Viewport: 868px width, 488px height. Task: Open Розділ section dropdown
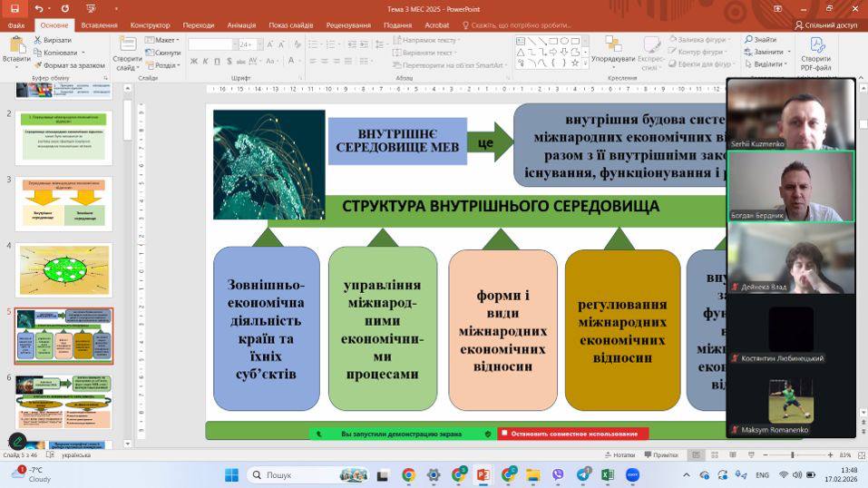[162, 64]
